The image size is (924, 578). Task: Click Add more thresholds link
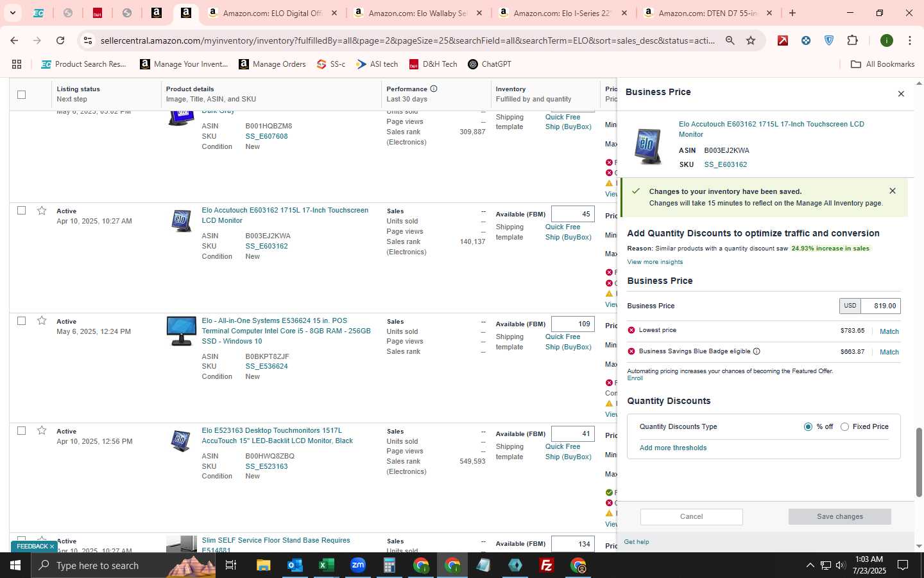click(x=673, y=448)
